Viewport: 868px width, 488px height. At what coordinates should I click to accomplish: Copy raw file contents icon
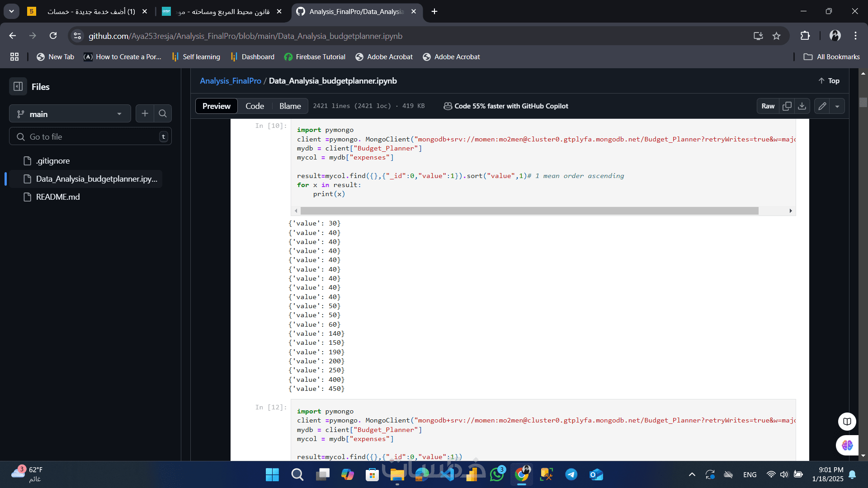click(x=787, y=106)
